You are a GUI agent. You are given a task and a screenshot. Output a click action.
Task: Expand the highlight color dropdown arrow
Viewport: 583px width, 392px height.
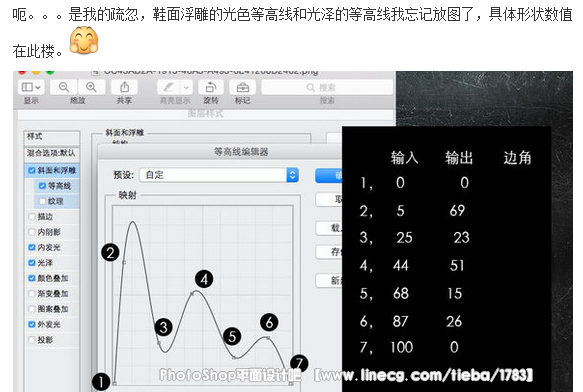point(187,87)
